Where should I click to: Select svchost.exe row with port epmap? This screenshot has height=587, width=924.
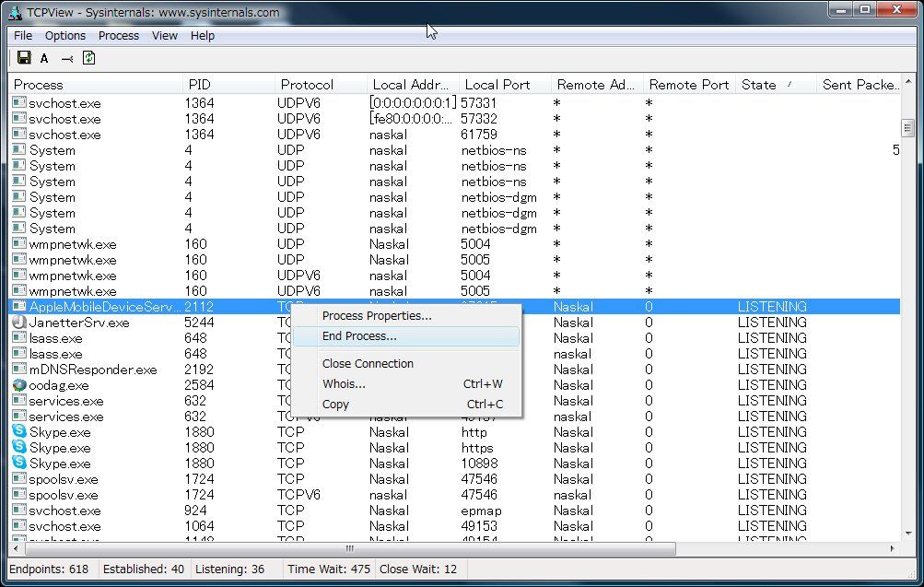[x=454, y=511]
